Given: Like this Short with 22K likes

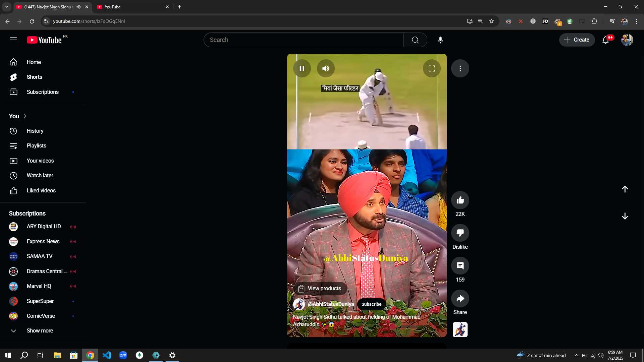Looking at the screenshot, I should (460, 200).
